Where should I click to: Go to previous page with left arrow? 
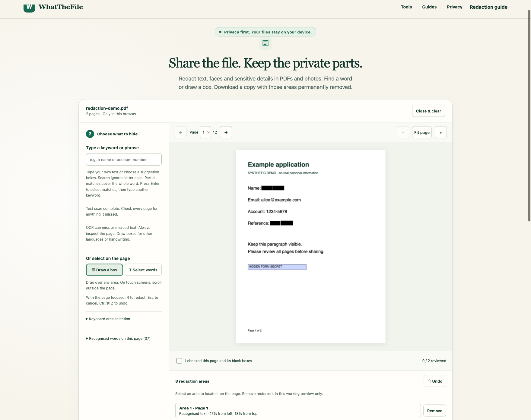pos(181,132)
